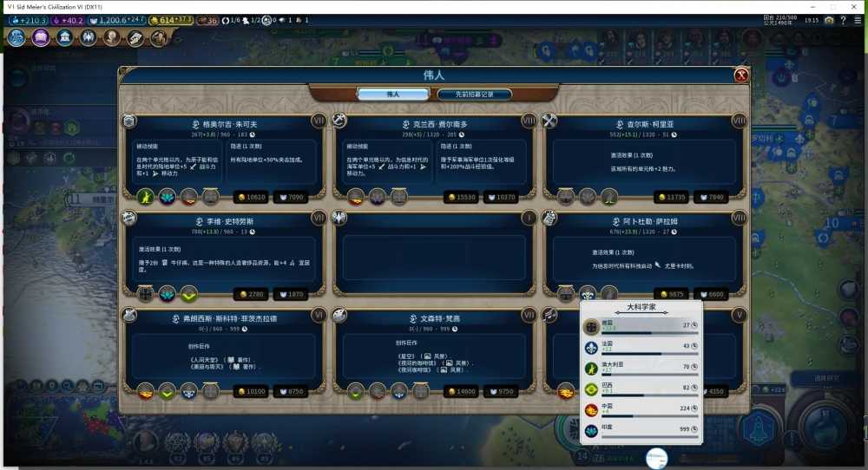The image size is (868, 470).
Task: Click culture yield +40.2 in top bar
Action: 68,21
